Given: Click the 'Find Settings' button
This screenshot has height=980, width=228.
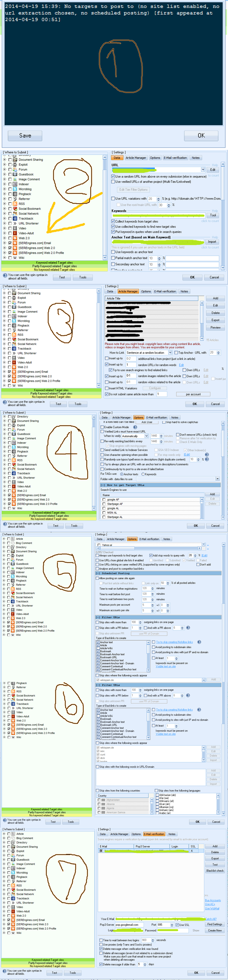Looking at the screenshot, I should click(215, 925).
